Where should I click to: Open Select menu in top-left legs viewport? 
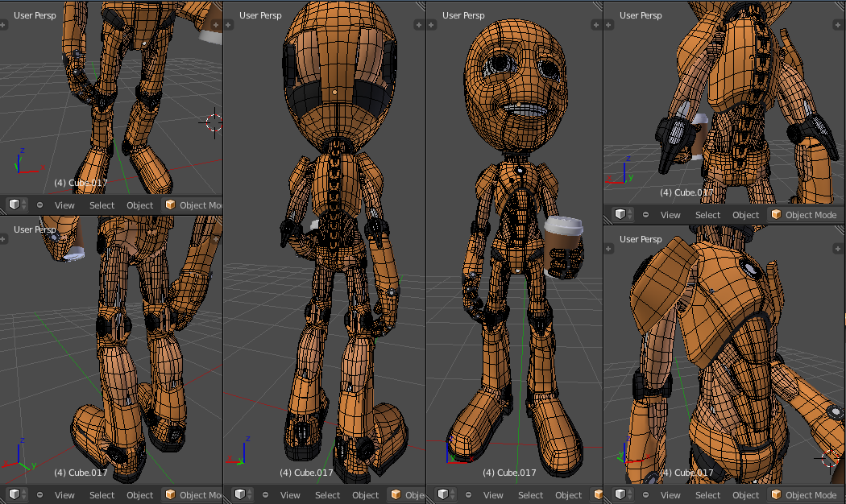(x=102, y=205)
